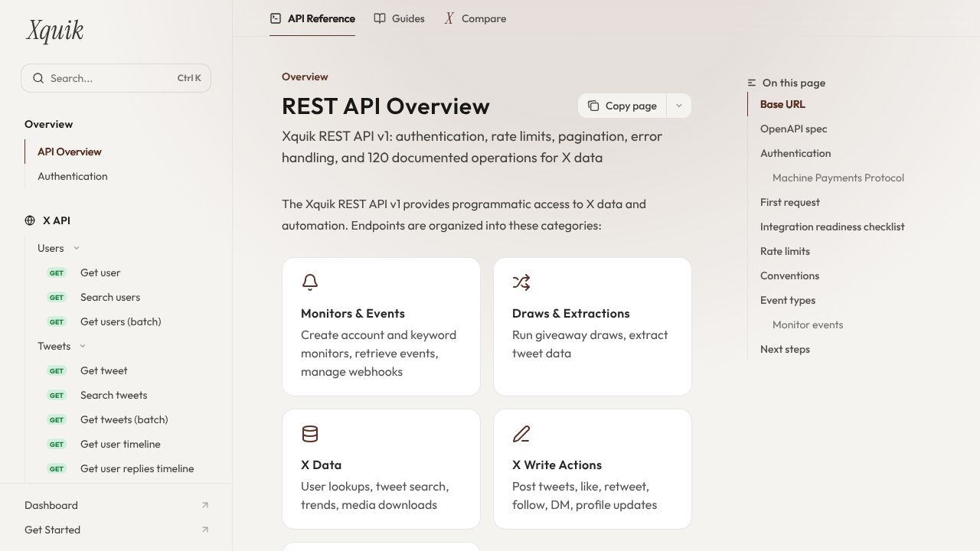Click GET badge beside Get user replies timeline
Viewport: 980px width, 551px height.
pos(57,469)
